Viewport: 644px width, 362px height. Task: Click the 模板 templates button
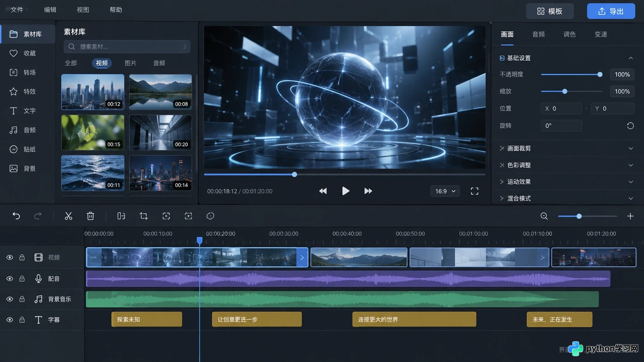[550, 11]
